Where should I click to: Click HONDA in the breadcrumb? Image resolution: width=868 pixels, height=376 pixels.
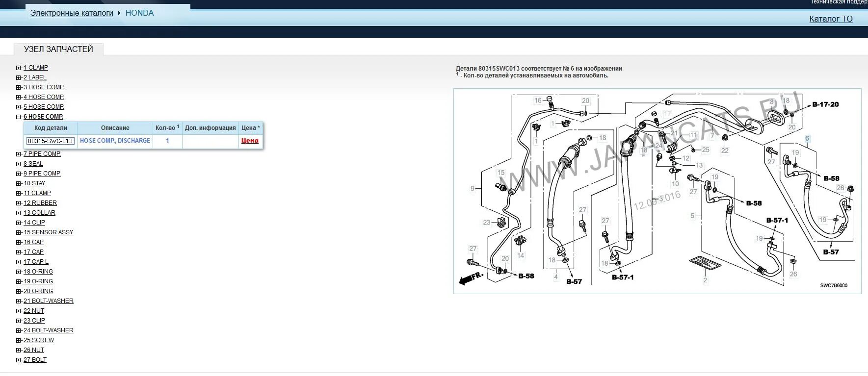(139, 13)
